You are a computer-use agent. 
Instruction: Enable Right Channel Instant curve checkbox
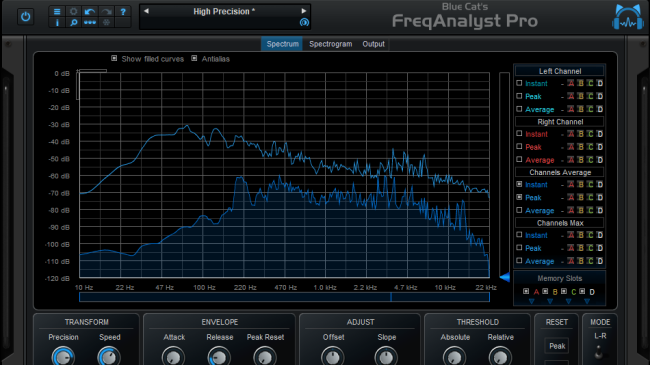click(x=519, y=134)
